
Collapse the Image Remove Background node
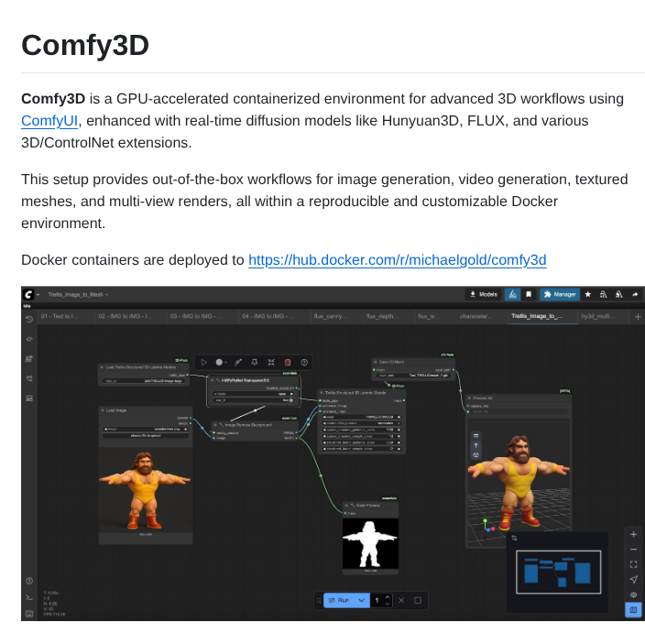pyautogui.click(x=215, y=425)
